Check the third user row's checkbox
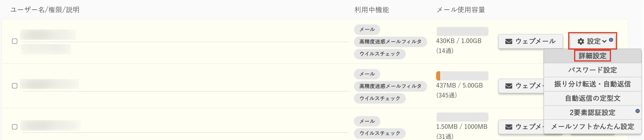 pyautogui.click(x=15, y=127)
